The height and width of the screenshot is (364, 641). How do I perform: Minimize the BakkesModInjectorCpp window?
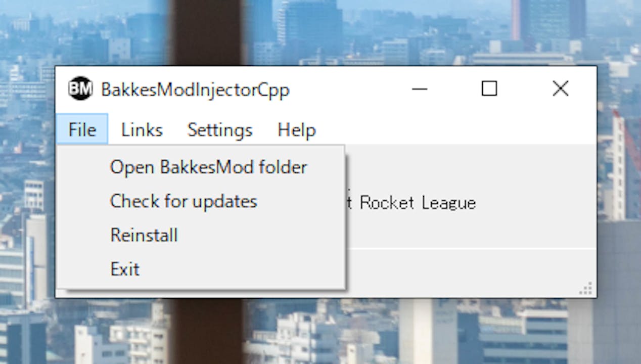click(x=419, y=89)
